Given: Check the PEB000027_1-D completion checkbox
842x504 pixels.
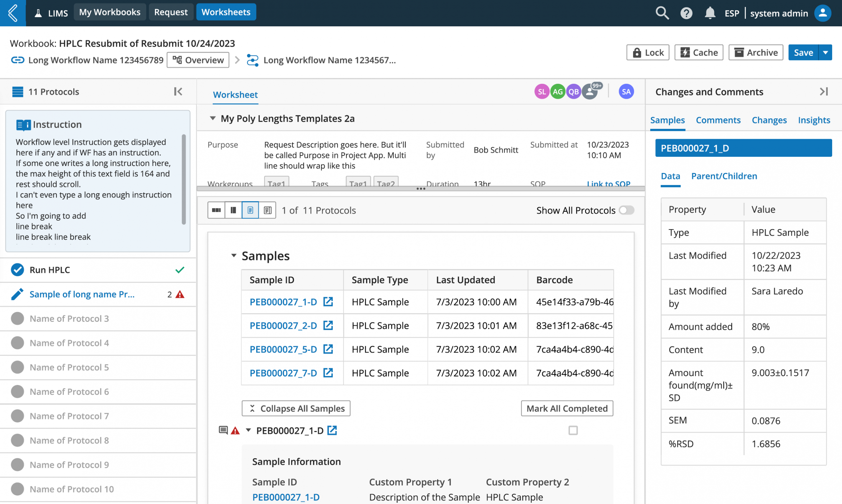Looking at the screenshot, I should (573, 430).
